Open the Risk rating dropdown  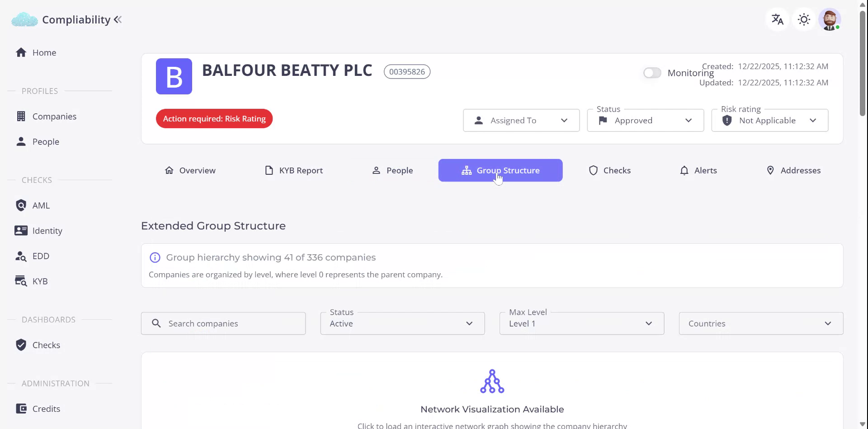point(769,121)
